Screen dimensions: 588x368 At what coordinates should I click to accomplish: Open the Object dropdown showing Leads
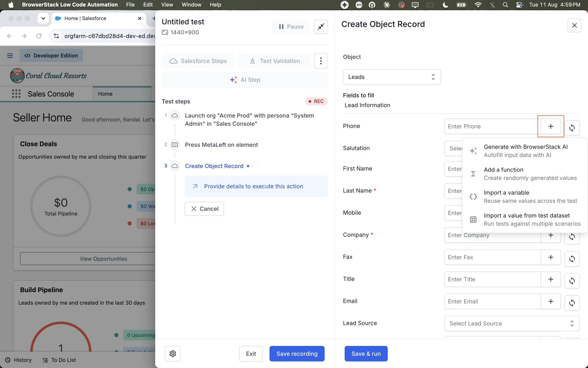pos(392,77)
